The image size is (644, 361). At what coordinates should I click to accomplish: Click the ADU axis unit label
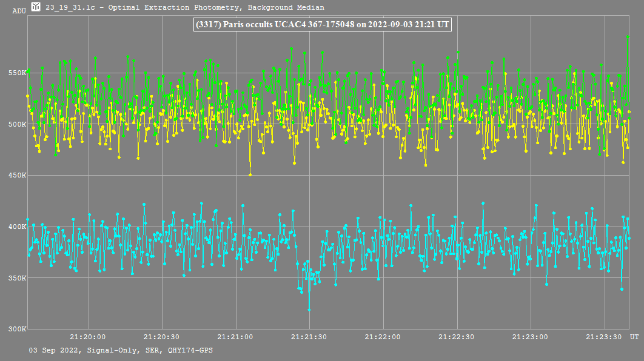click(x=12, y=11)
